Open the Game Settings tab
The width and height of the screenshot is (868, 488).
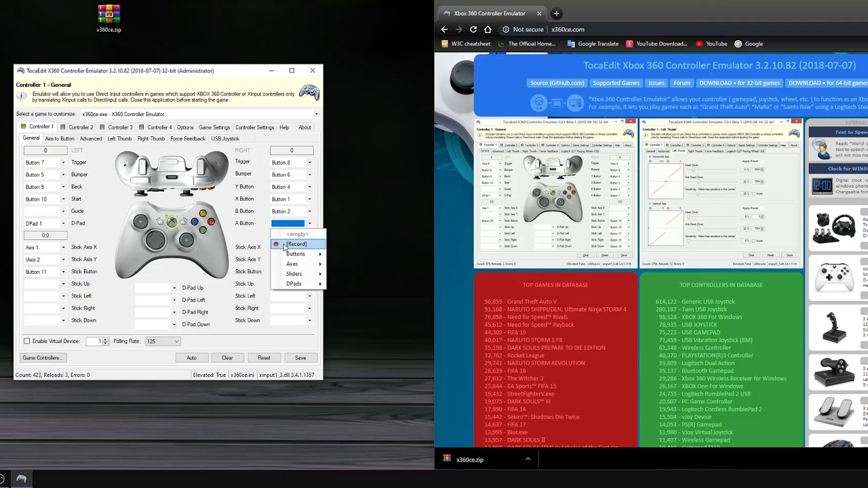(214, 127)
